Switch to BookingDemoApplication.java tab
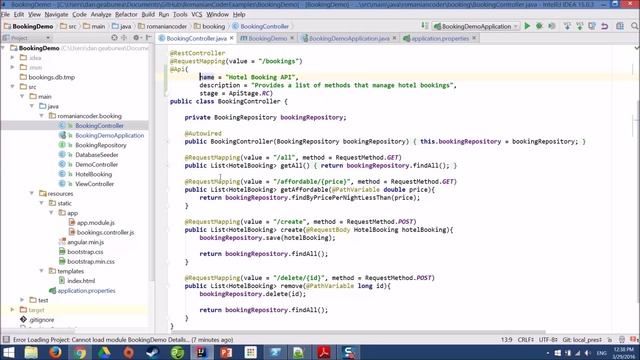This screenshot has width=640, height=360. pyautogui.click(x=349, y=38)
